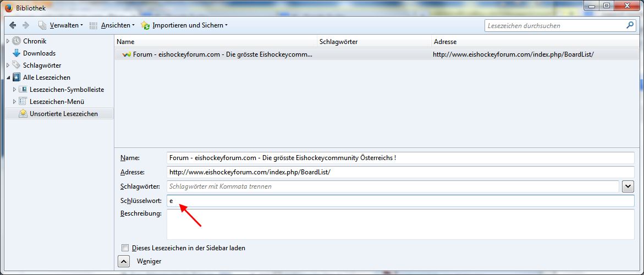Screen dimensions: 644x275
Task: Select the Downloads entry in sidebar
Action: pyautogui.click(x=38, y=53)
